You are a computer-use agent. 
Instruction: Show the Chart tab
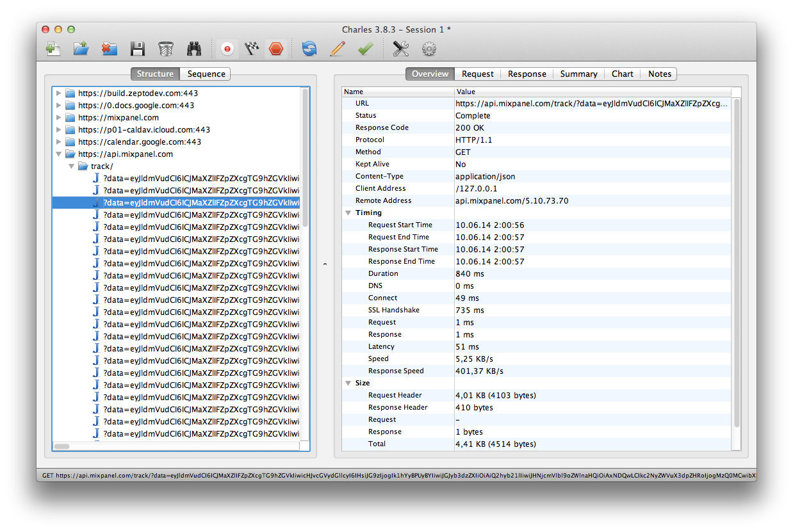(x=623, y=74)
